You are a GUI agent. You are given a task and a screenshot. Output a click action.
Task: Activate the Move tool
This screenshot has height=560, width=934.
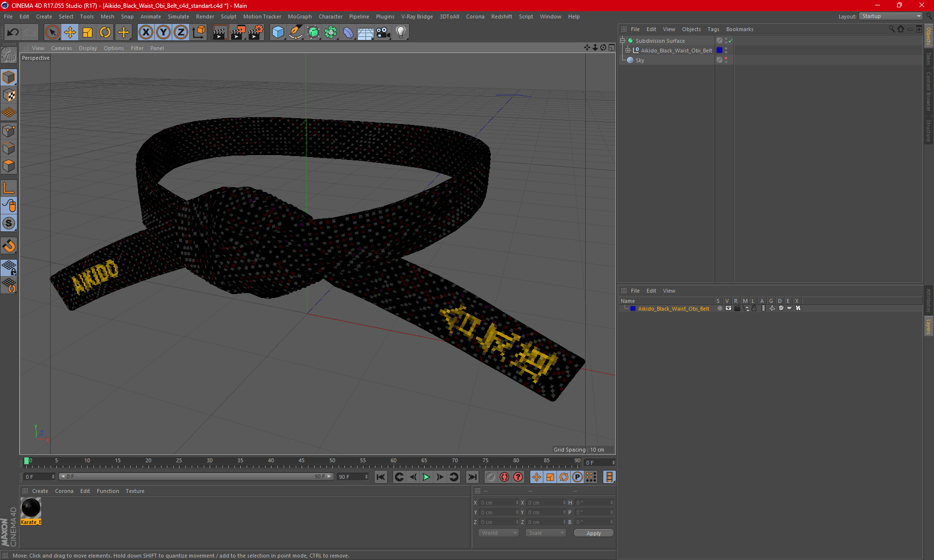(x=70, y=33)
